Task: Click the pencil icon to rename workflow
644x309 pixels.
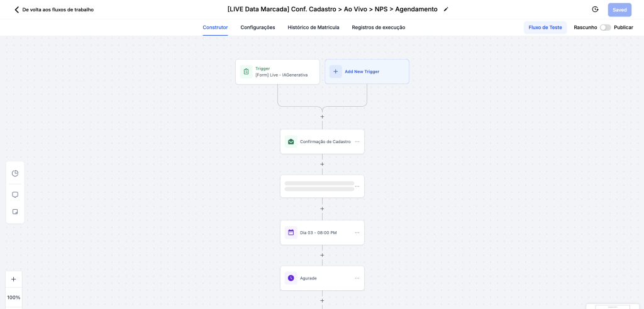Action: coord(446,9)
